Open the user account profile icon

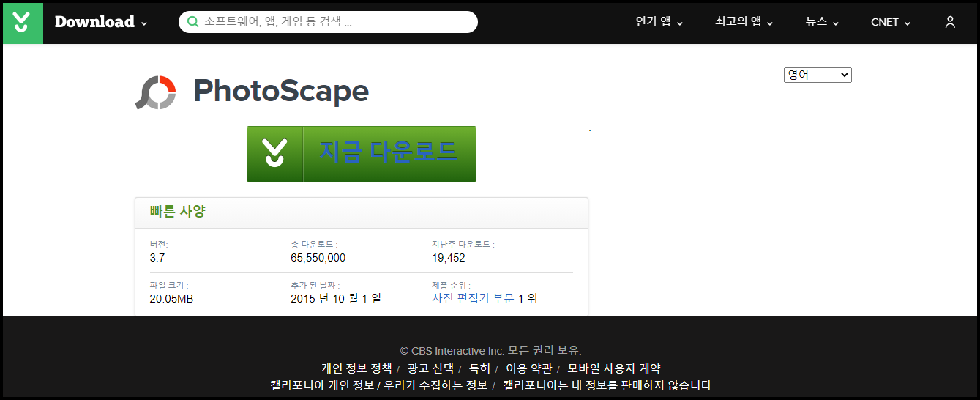(950, 22)
